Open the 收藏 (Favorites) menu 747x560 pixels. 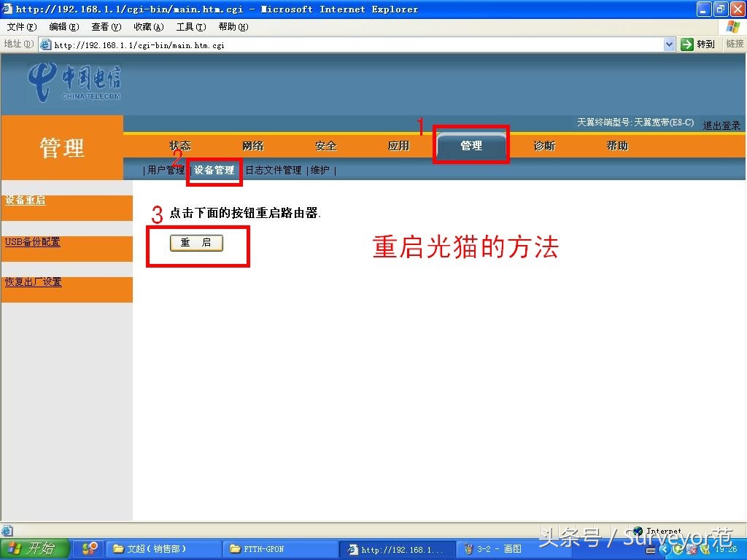(x=148, y=26)
